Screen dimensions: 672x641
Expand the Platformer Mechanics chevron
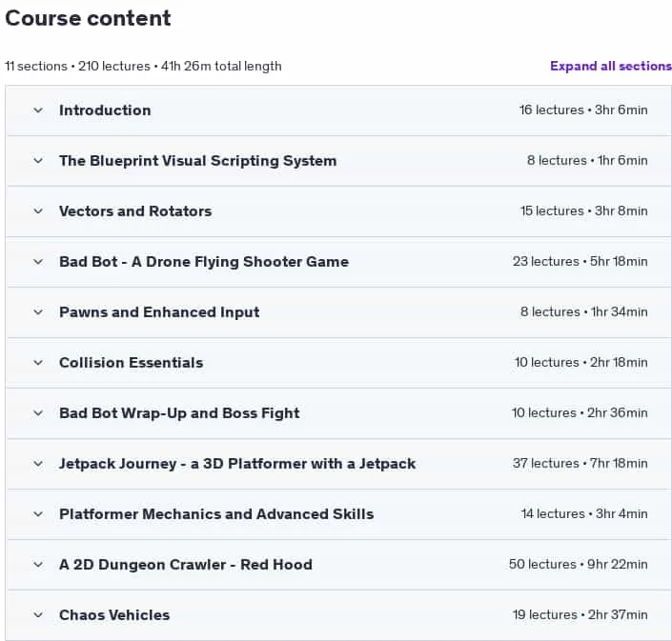[38, 514]
